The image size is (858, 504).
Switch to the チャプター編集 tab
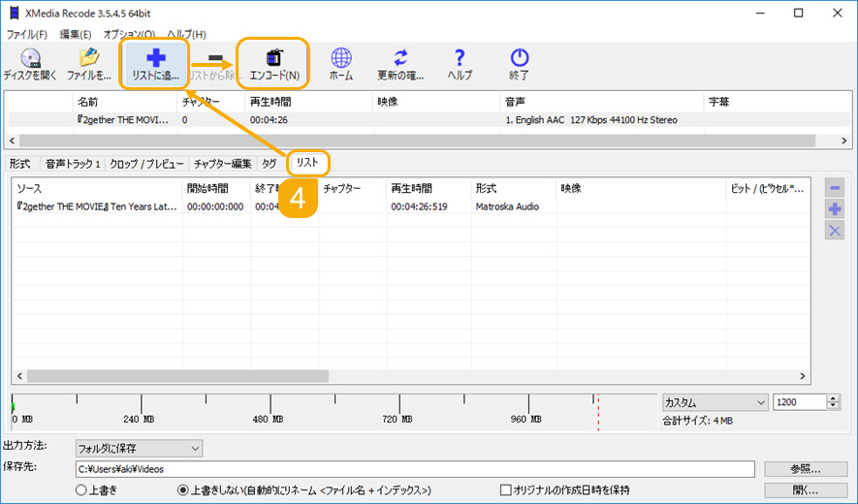(222, 164)
